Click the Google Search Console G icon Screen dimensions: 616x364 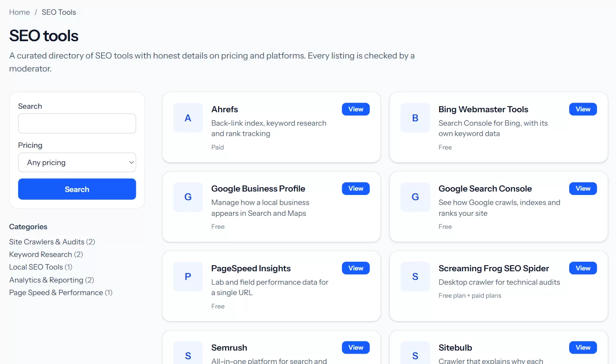point(415,197)
